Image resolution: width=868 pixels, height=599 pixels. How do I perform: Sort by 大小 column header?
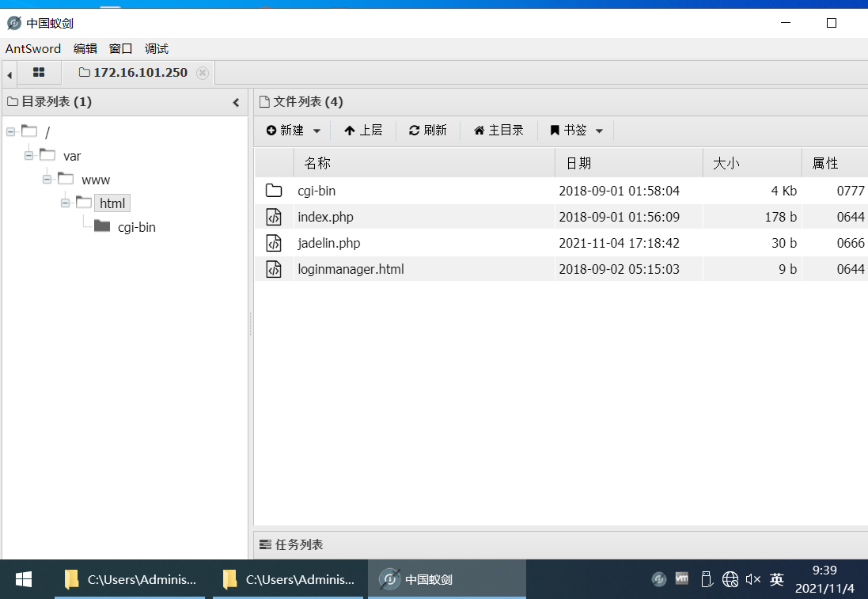(x=752, y=163)
